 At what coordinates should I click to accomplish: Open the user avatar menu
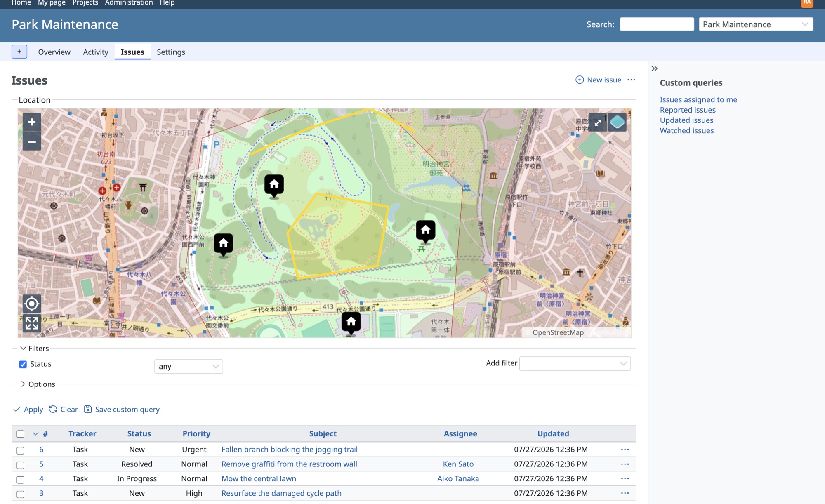click(807, 2)
